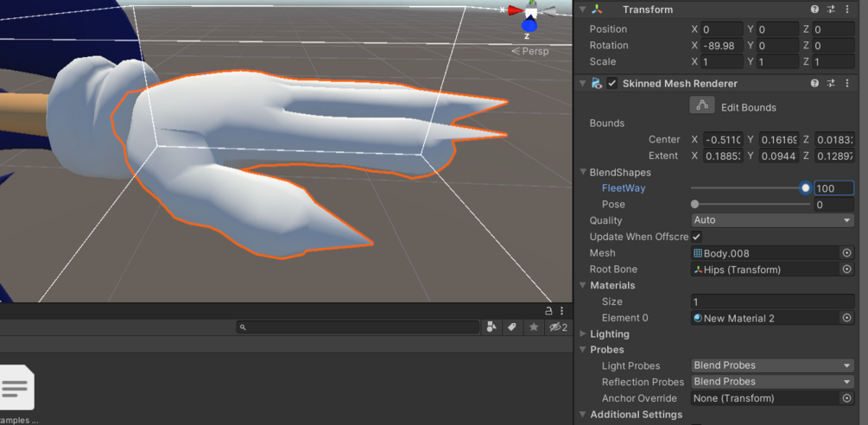Image resolution: width=868 pixels, height=425 pixels.
Task: Select the Hips (Transform) root bone reference
Action: 766,270
